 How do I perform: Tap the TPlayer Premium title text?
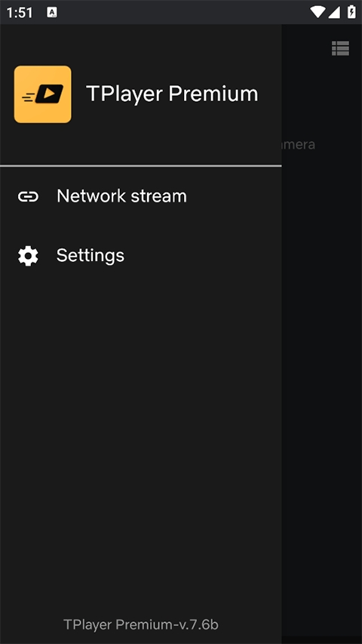click(172, 94)
